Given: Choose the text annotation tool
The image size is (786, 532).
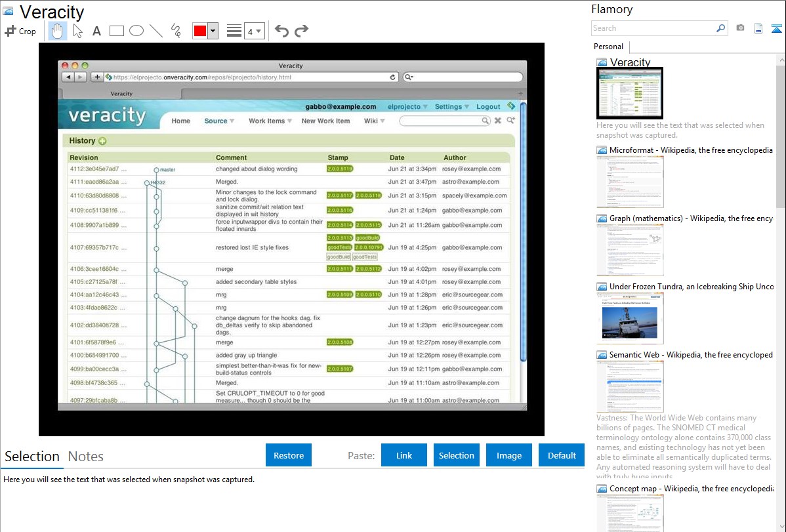Looking at the screenshot, I should [x=96, y=31].
